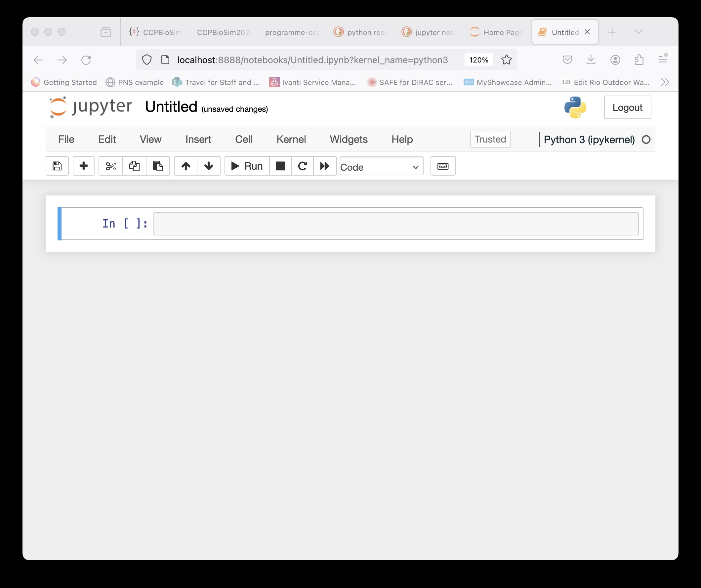Open the Cell menu
The width and height of the screenshot is (701, 588).
[244, 139]
